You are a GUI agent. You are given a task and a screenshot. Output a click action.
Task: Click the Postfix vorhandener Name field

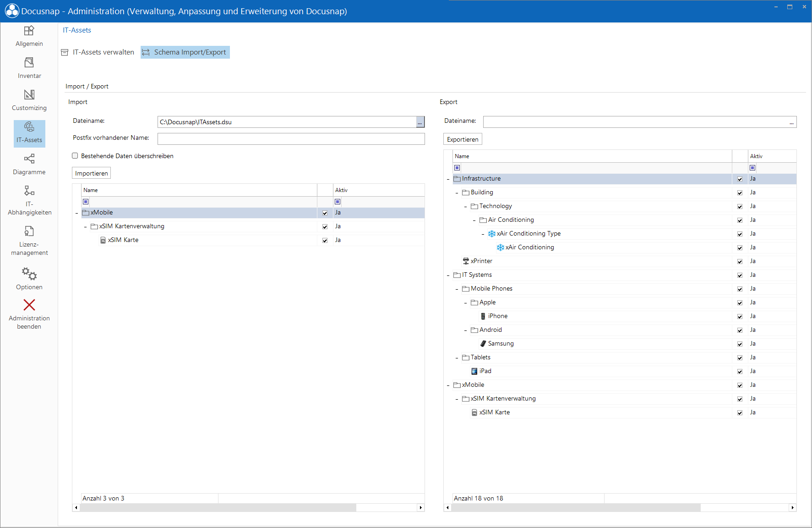(291, 139)
